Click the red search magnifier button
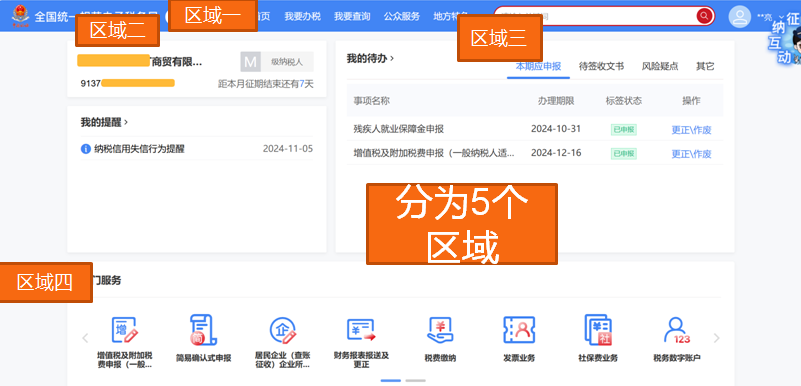The image size is (801, 386). tap(704, 16)
